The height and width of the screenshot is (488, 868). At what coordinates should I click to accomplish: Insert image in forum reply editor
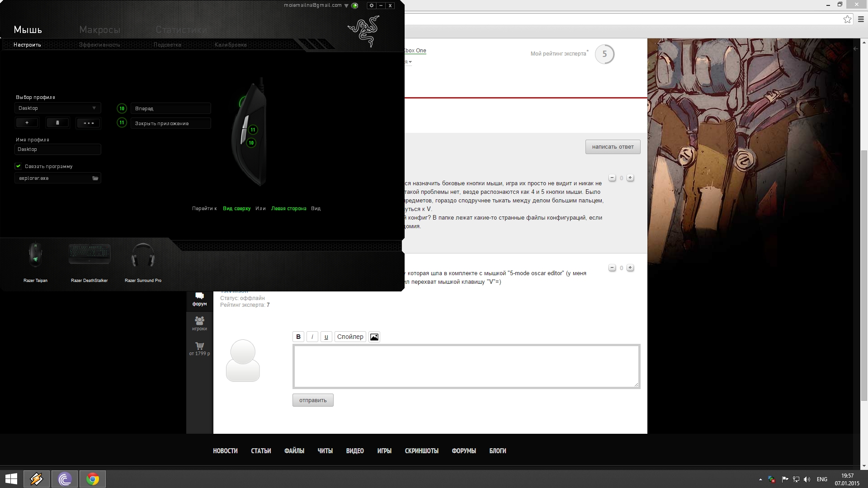pyautogui.click(x=374, y=337)
